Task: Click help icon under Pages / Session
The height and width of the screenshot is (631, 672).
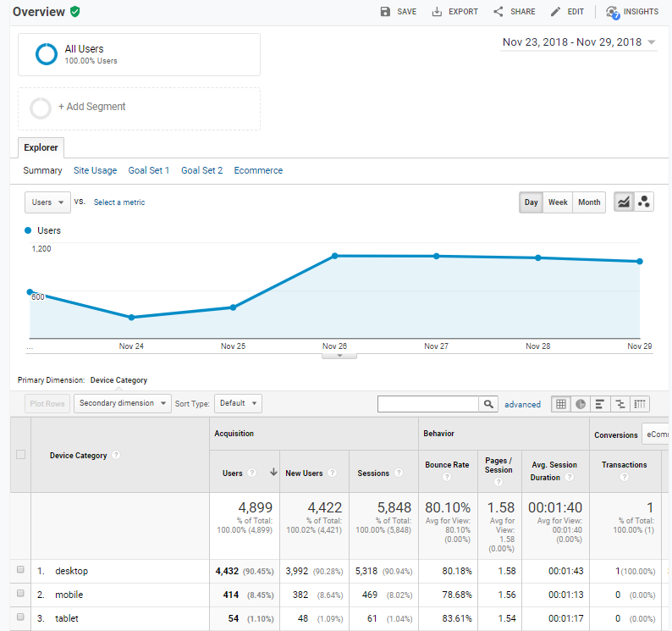Action: [498, 482]
